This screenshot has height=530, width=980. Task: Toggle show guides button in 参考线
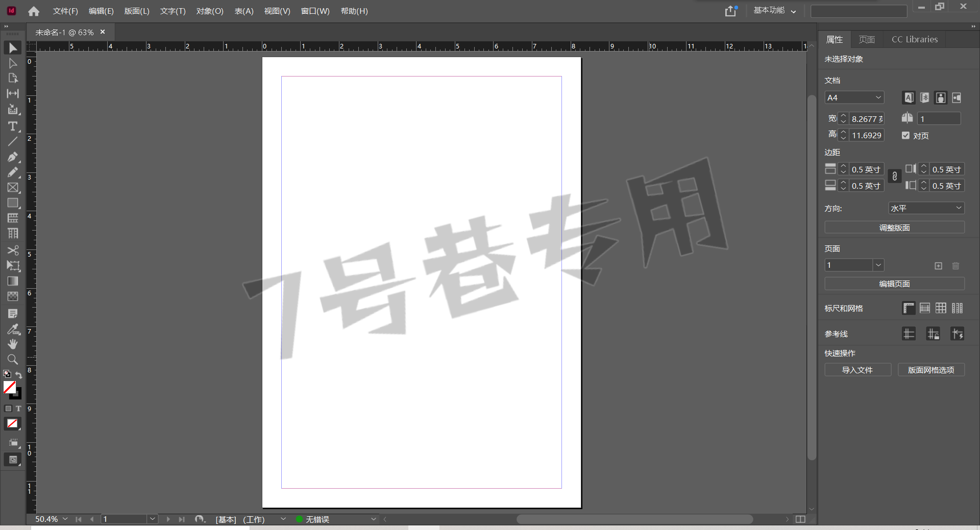click(909, 334)
